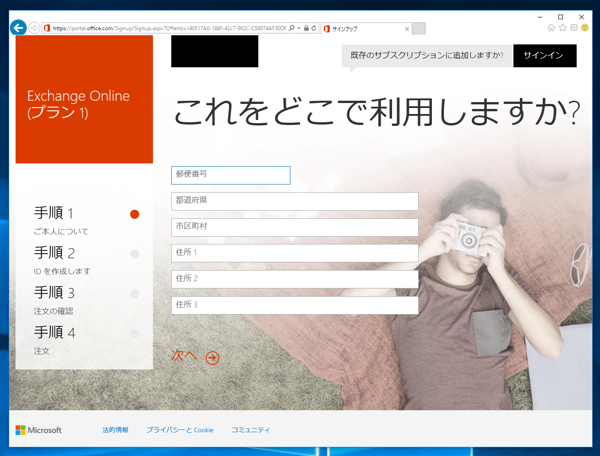Open favorites star icon
Viewport: 600px width, 456px height.
pos(562,28)
